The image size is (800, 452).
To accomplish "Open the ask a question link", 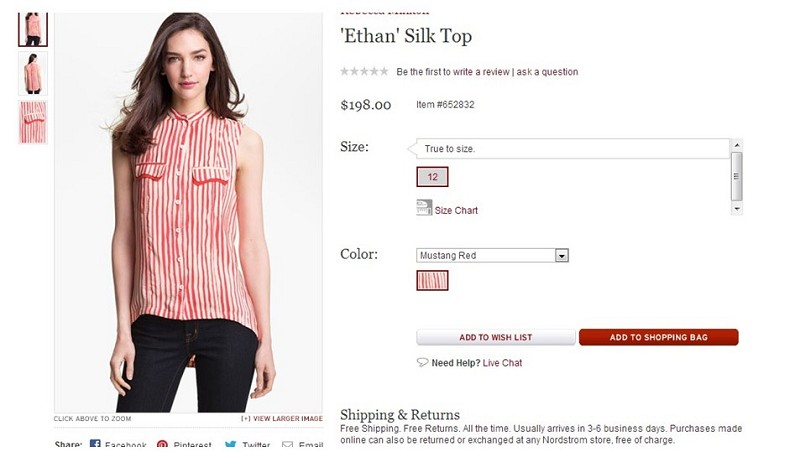I will coord(547,72).
